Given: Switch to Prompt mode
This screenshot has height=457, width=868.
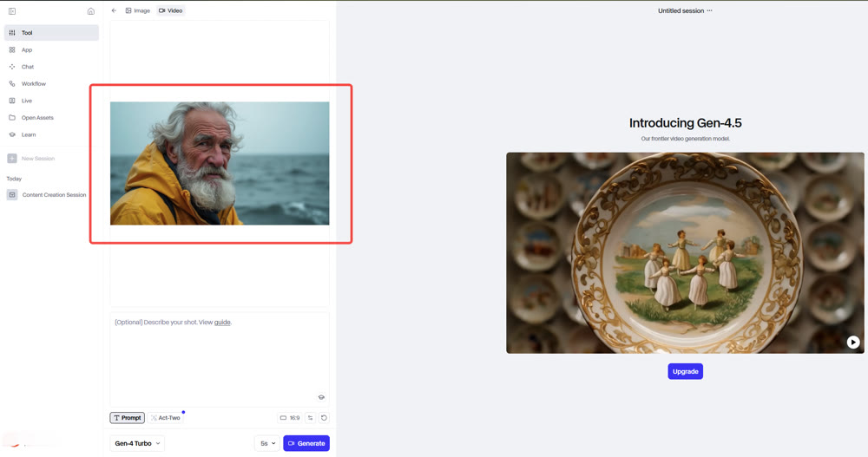Looking at the screenshot, I should pyautogui.click(x=127, y=418).
